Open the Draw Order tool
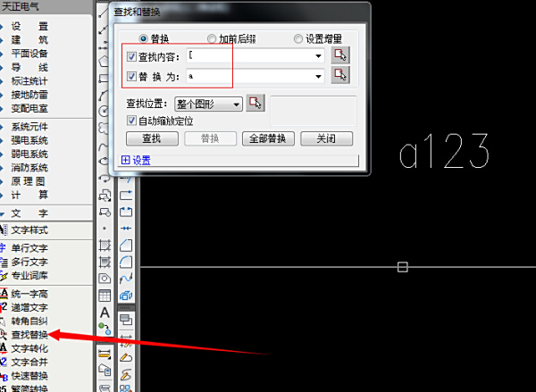This screenshot has height=392, width=536. [126, 320]
